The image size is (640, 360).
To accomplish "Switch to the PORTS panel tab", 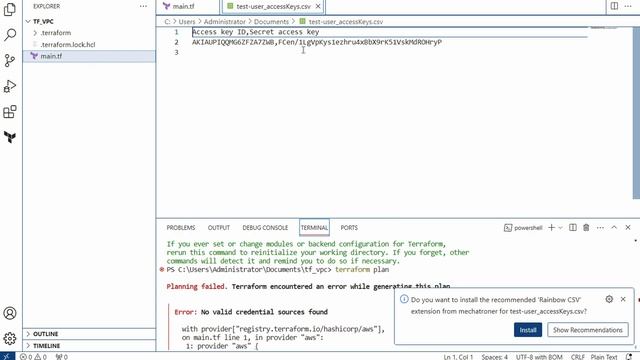I will (x=349, y=228).
